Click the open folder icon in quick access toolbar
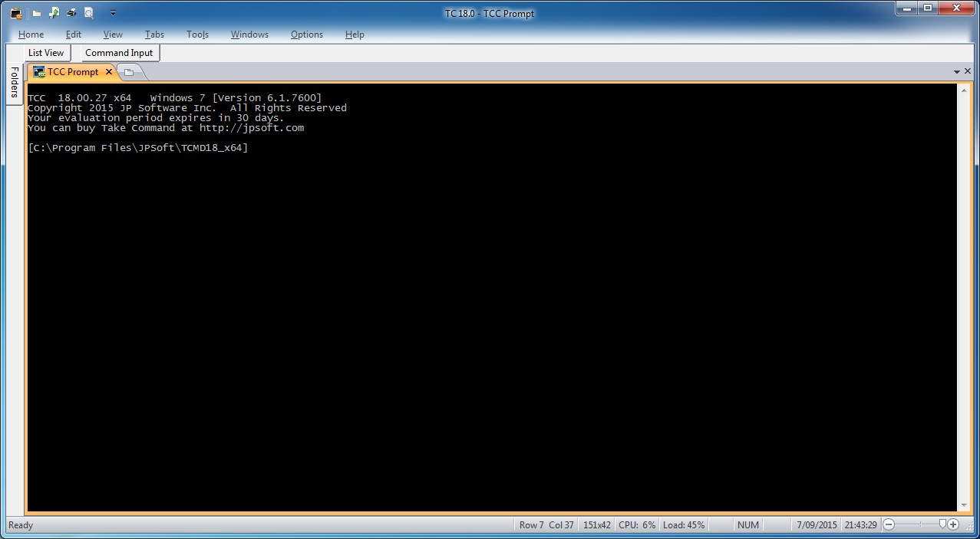The image size is (980, 539). [36, 13]
